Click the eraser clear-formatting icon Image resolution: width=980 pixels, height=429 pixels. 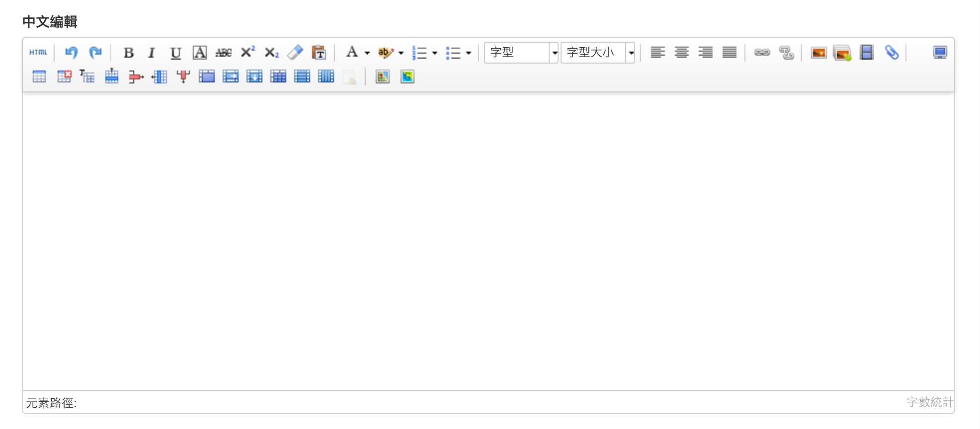click(x=295, y=52)
